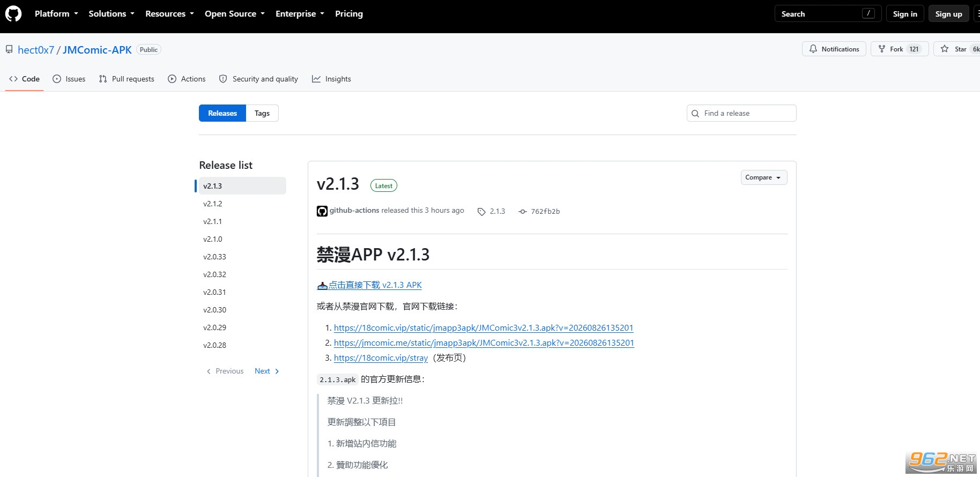Switch to the Code tab
Image resolution: width=980 pixels, height=477 pixels.
25,79
